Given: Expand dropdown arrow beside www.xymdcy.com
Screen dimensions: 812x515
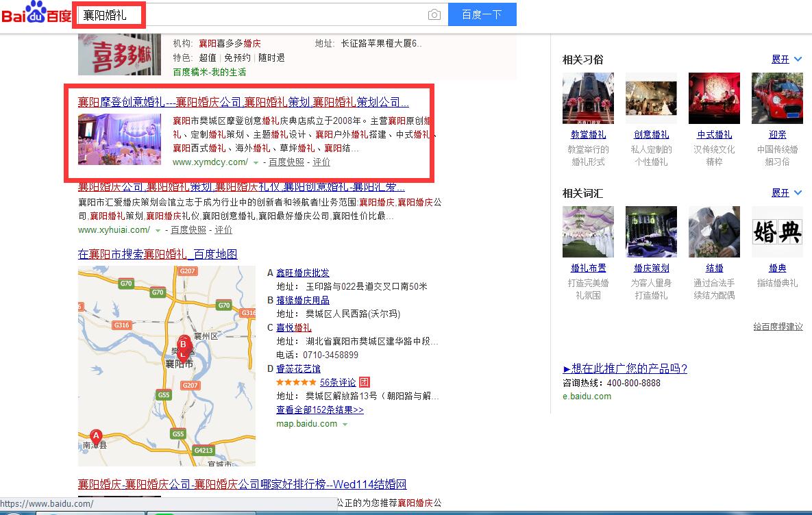Looking at the screenshot, I should click(256, 162).
